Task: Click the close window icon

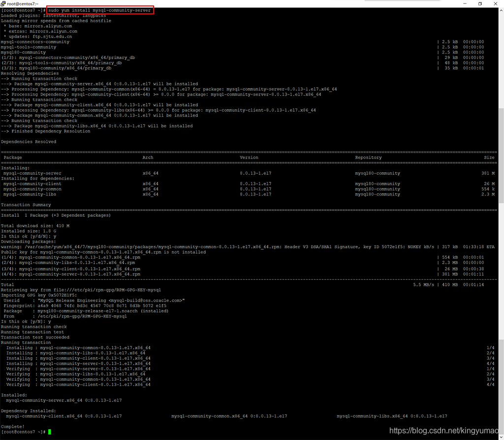Action: pyautogui.click(x=495, y=4)
